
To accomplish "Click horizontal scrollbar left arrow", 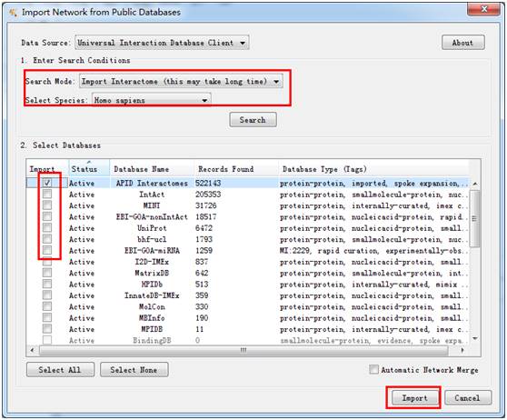I will (x=32, y=350).
